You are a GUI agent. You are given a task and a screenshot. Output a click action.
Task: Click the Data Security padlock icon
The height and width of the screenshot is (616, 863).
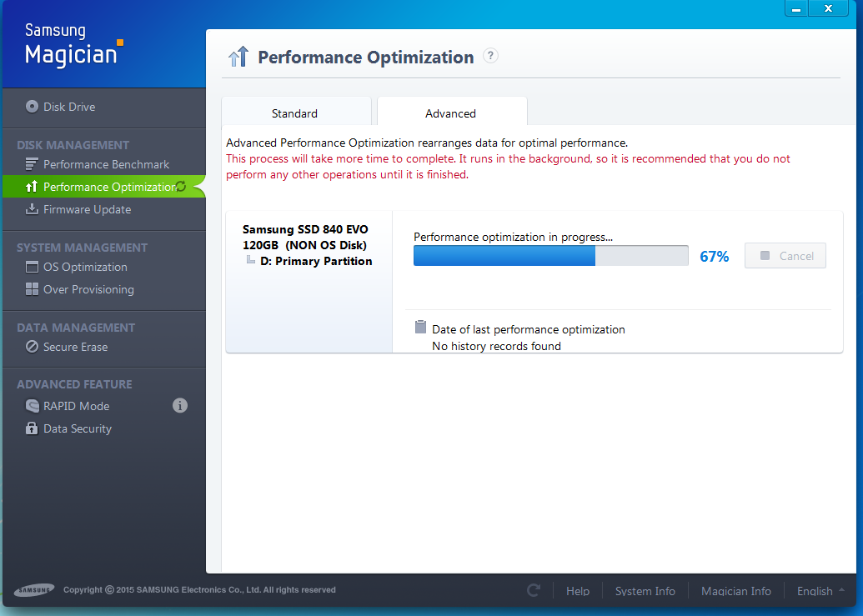tap(32, 428)
